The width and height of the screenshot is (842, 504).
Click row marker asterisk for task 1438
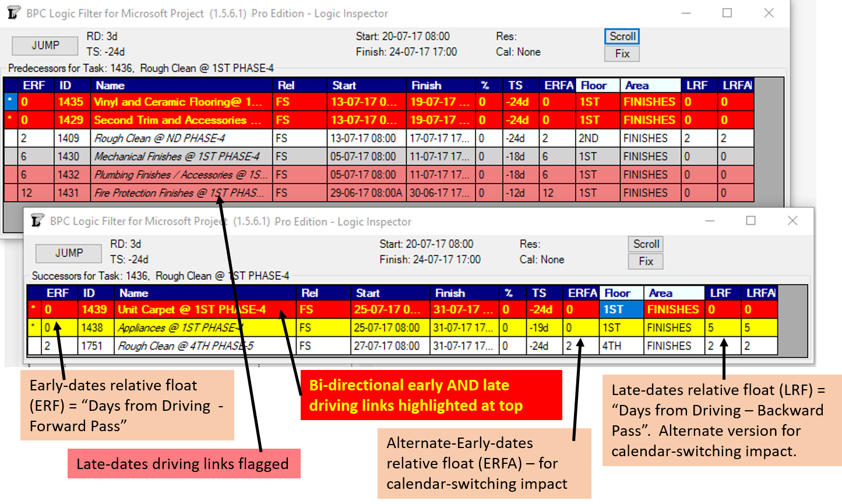tap(35, 327)
